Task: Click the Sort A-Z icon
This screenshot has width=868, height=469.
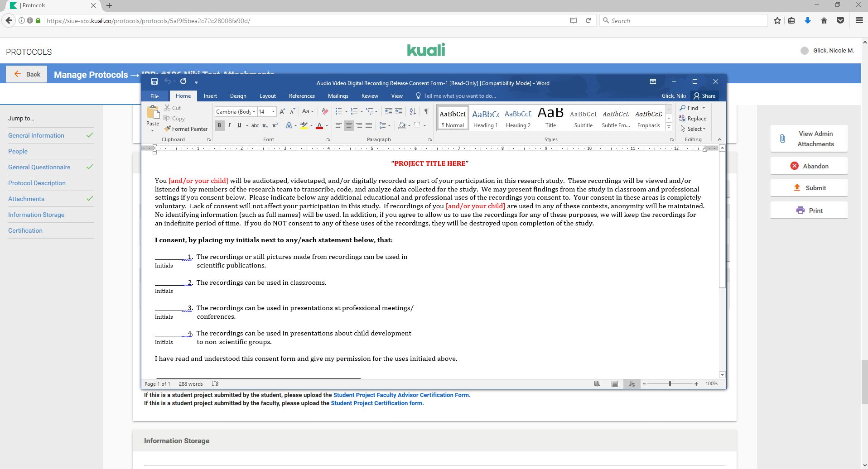Action: (x=413, y=111)
